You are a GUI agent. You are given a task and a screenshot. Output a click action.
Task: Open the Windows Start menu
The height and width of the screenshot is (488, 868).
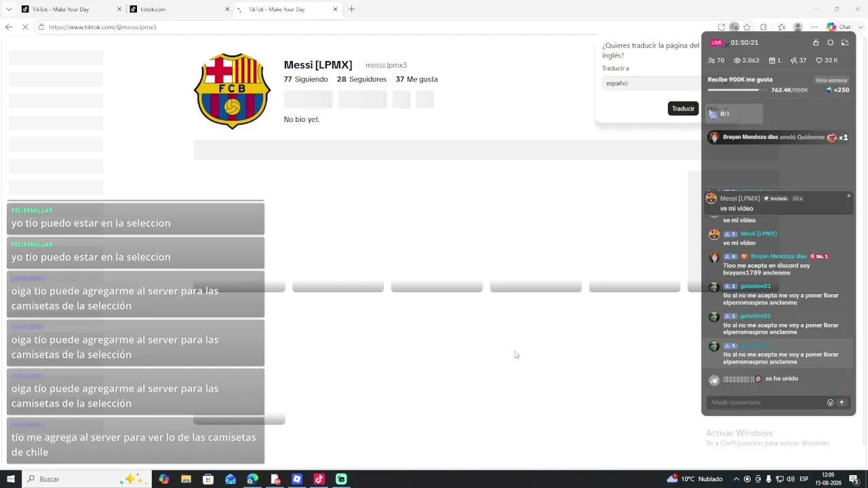[x=11, y=479]
